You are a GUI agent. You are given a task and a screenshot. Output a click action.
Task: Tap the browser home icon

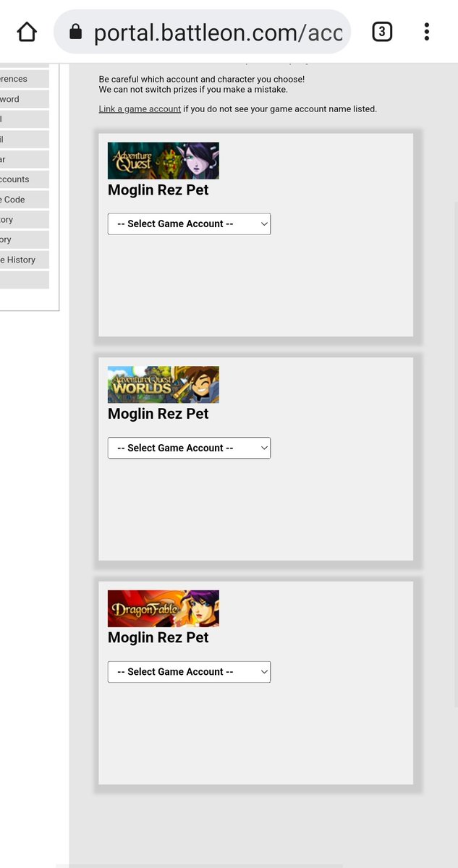tap(27, 32)
